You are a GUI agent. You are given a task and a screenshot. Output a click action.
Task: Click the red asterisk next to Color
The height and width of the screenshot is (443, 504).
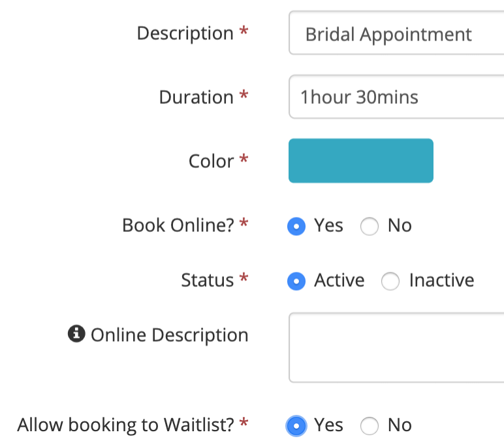(244, 158)
